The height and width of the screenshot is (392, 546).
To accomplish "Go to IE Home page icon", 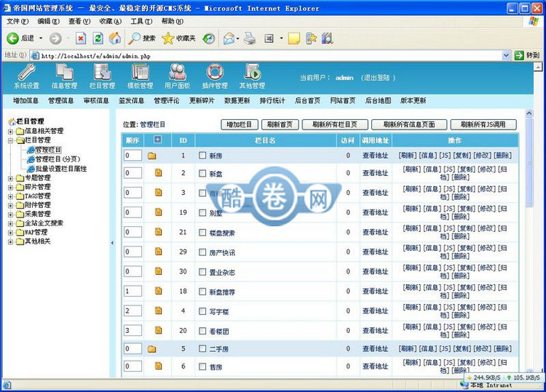I will pos(115,39).
